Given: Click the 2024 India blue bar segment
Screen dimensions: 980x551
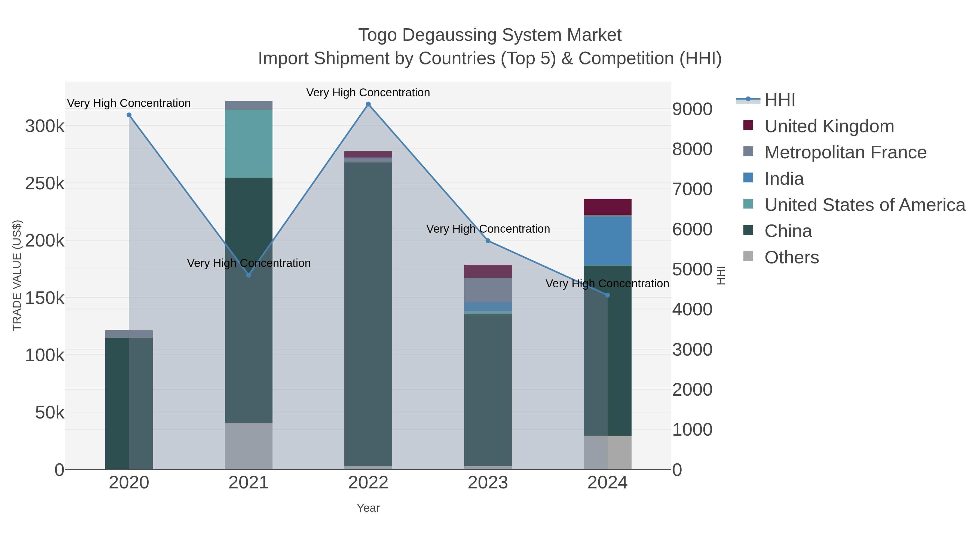Looking at the screenshot, I should pos(608,241).
